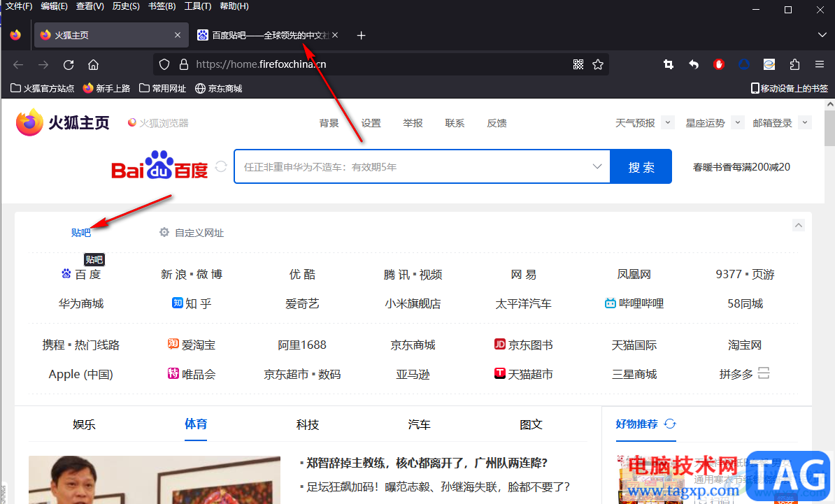This screenshot has height=504, width=835.
Task: Open the 京东图书 link
Action: (524, 345)
